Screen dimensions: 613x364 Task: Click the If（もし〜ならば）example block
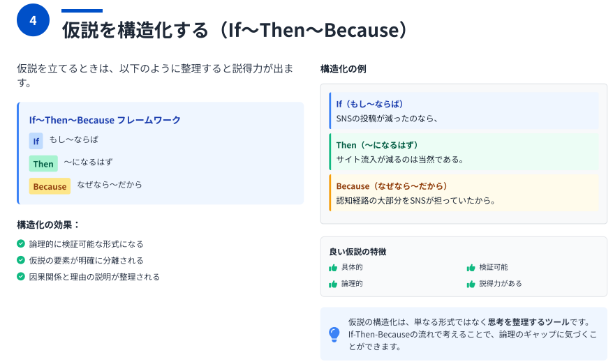click(x=464, y=111)
